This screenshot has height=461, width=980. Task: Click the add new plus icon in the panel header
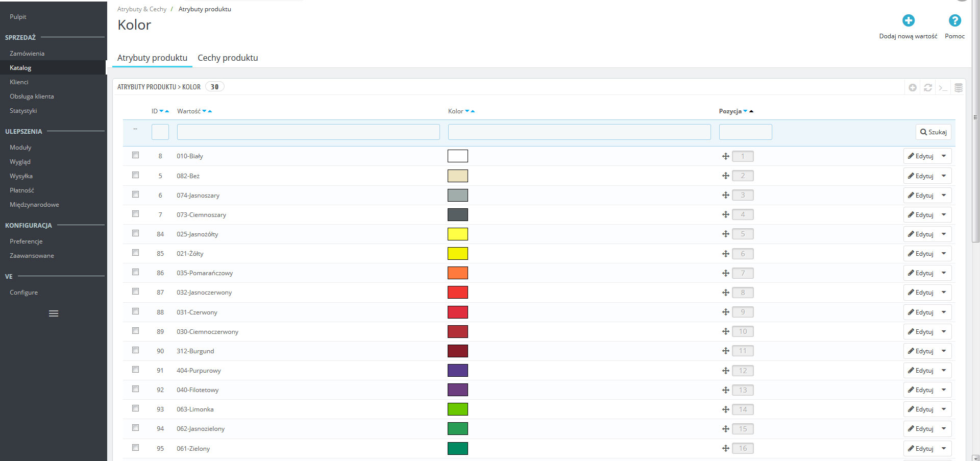coord(913,88)
